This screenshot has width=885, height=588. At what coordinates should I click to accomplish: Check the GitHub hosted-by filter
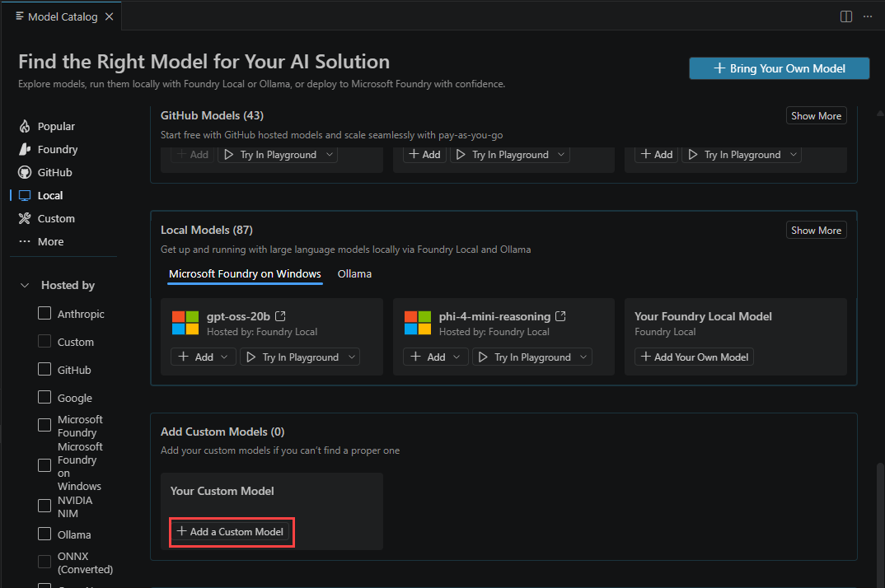44,369
